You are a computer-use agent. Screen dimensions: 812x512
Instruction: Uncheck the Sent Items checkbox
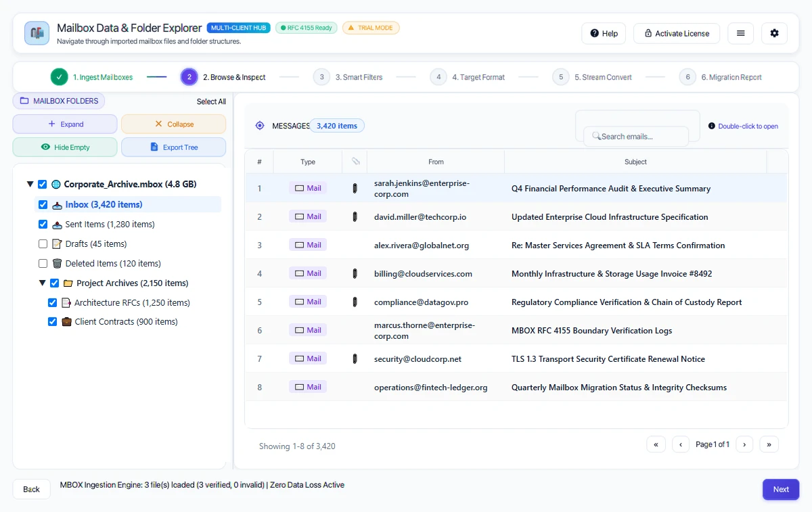point(43,225)
